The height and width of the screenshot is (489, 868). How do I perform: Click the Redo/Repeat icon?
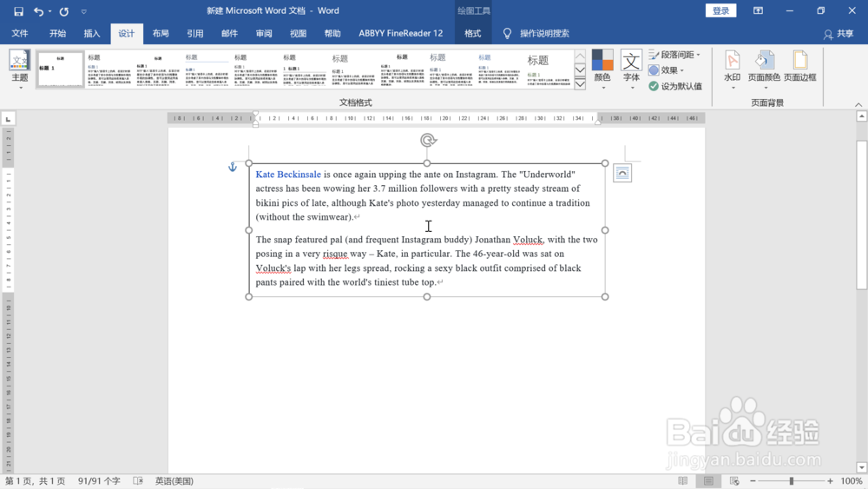pyautogui.click(x=64, y=11)
